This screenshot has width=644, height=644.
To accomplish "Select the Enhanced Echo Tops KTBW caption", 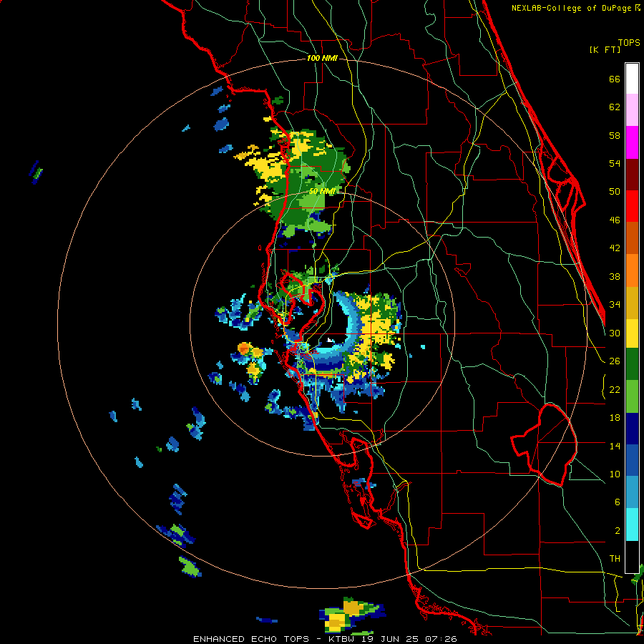I will pyautogui.click(x=325, y=639).
